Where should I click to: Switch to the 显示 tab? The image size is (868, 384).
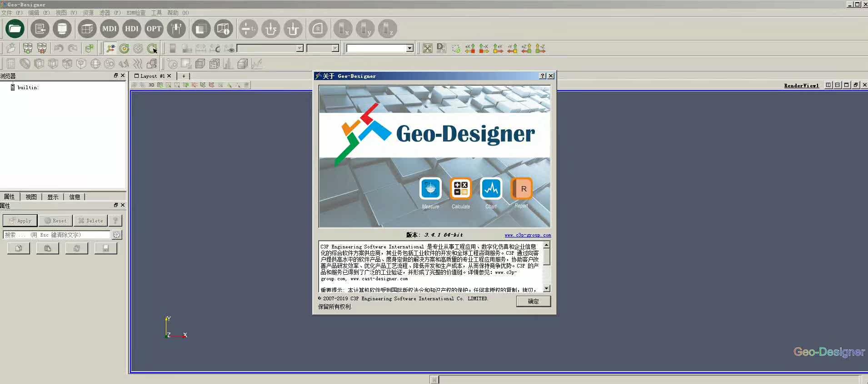pos(53,197)
